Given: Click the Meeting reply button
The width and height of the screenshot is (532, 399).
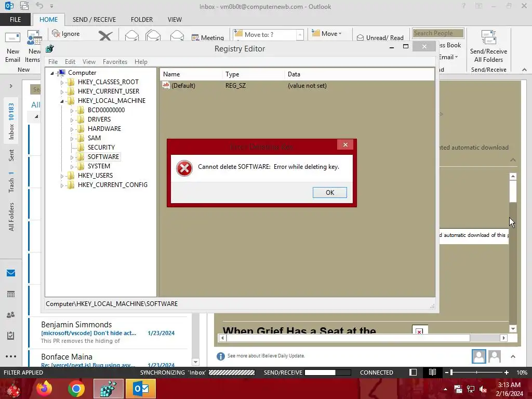Looking at the screenshot, I should pyautogui.click(x=208, y=37).
